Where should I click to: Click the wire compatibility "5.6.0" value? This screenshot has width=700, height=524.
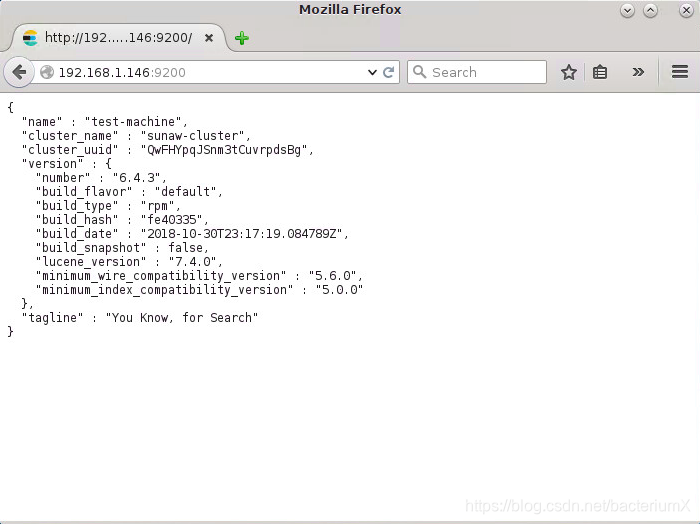point(332,276)
